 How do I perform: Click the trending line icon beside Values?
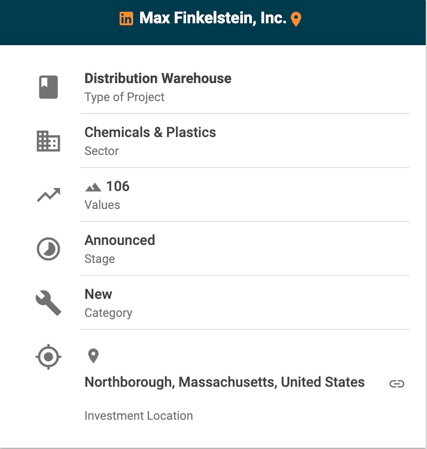[x=49, y=195]
